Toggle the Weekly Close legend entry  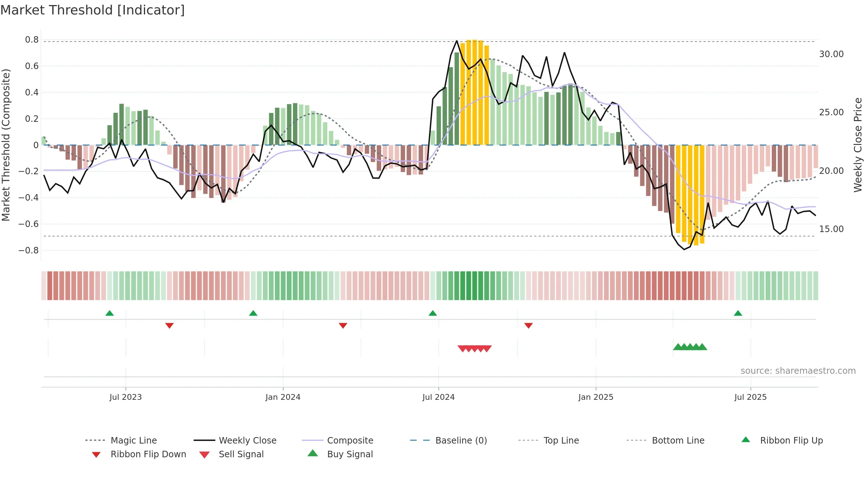tap(235, 440)
